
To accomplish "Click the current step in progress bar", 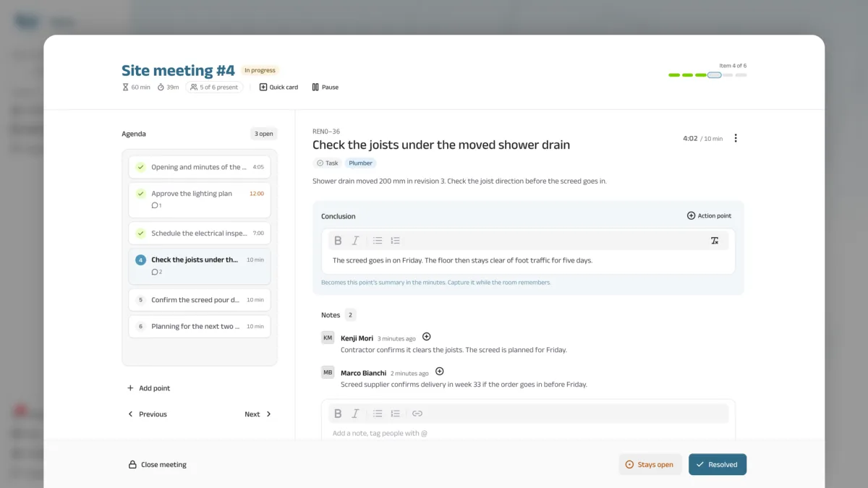I will [x=714, y=75].
